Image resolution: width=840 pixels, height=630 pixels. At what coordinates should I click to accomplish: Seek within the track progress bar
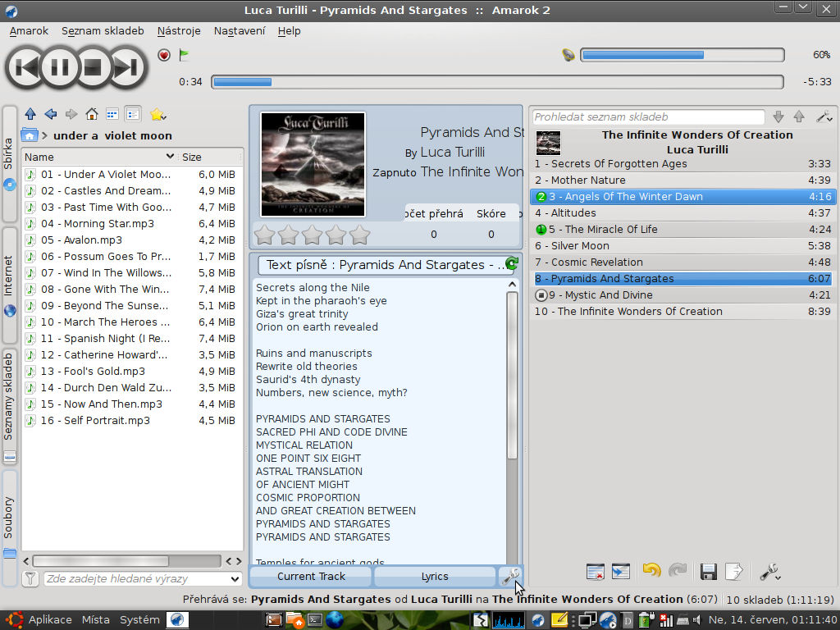tap(498, 82)
